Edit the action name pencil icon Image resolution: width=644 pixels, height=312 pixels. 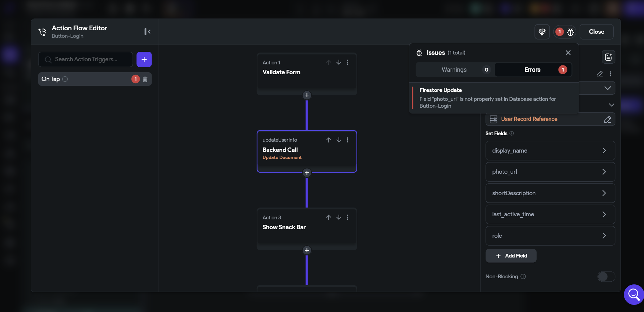(600, 74)
